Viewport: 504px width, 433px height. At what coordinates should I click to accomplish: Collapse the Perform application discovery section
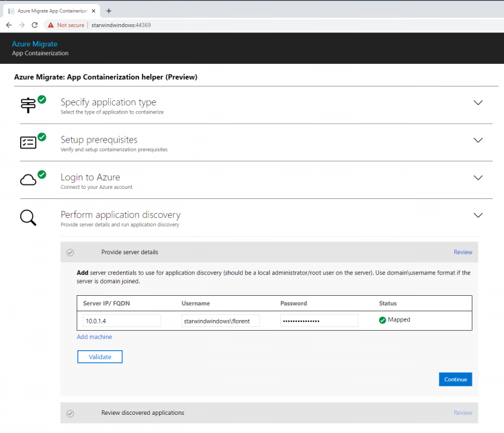[478, 215]
